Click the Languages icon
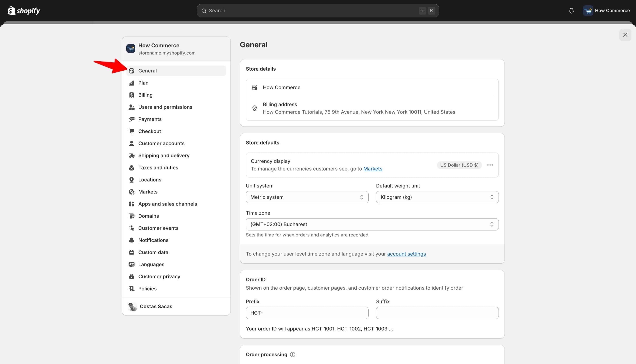The width and height of the screenshot is (636, 364). pos(132,264)
